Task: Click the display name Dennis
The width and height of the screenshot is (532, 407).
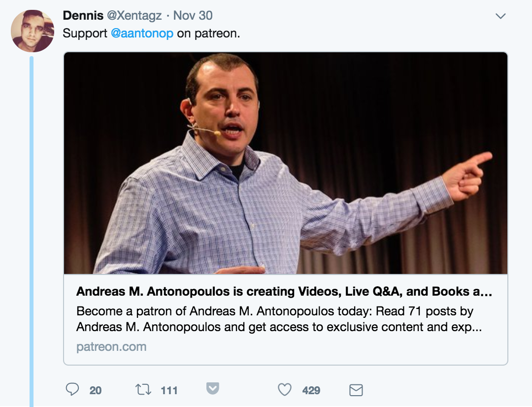Action: tap(81, 16)
